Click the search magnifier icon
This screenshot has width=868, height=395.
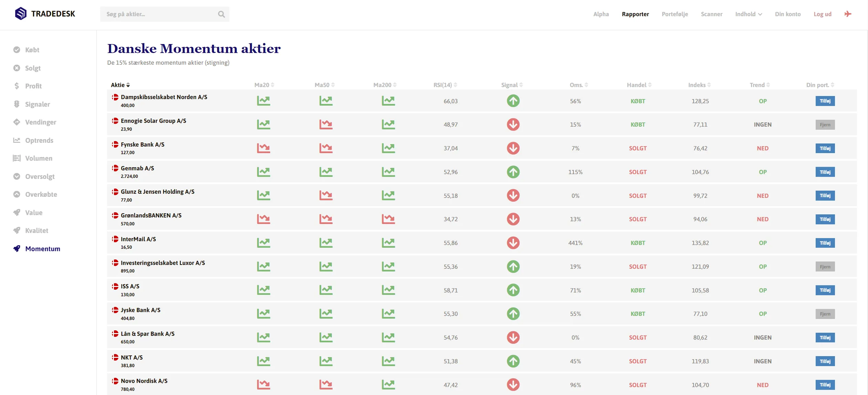click(x=221, y=14)
